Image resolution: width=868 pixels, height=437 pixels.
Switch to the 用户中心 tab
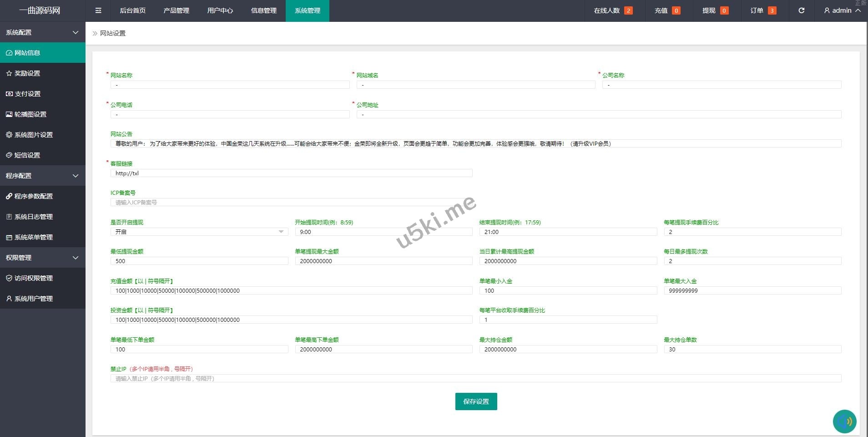coord(220,10)
